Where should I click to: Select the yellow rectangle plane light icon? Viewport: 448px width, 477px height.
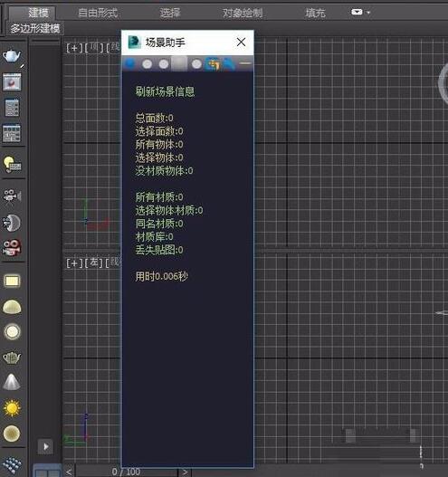tap(12, 281)
